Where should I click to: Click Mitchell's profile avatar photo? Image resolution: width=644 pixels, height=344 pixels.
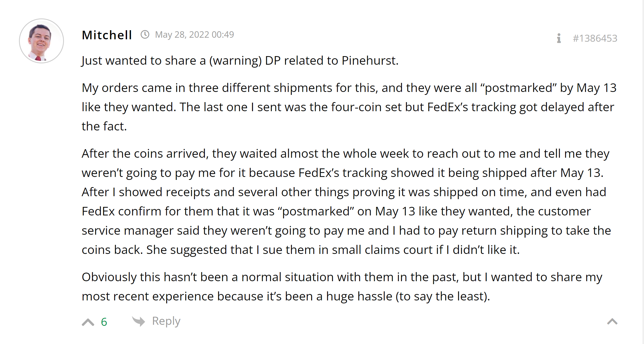[41, 41]
